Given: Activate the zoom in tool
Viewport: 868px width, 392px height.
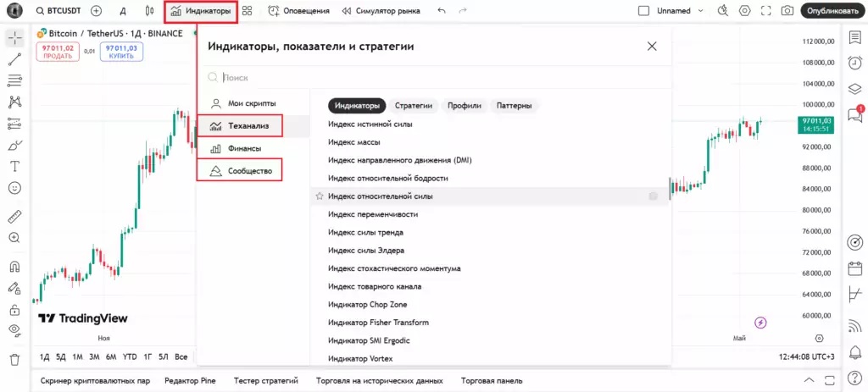Looking at the screenshot, I should pos(15,238).
